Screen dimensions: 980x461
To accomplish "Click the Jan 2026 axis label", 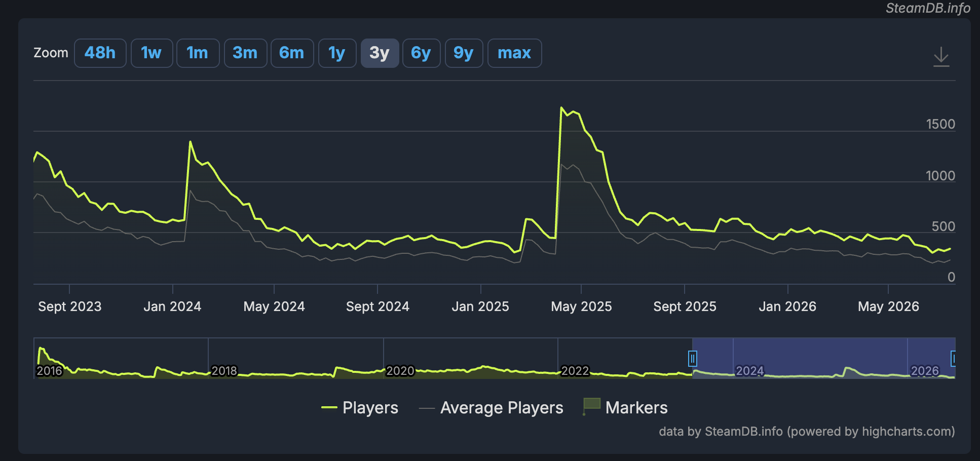I will (787, 306).
